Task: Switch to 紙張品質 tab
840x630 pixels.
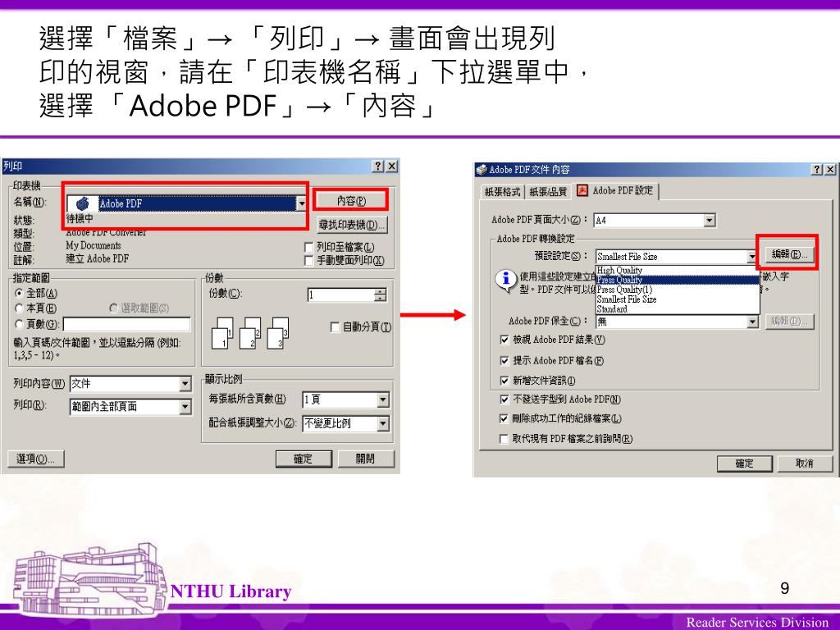Action: click(548, 192)
